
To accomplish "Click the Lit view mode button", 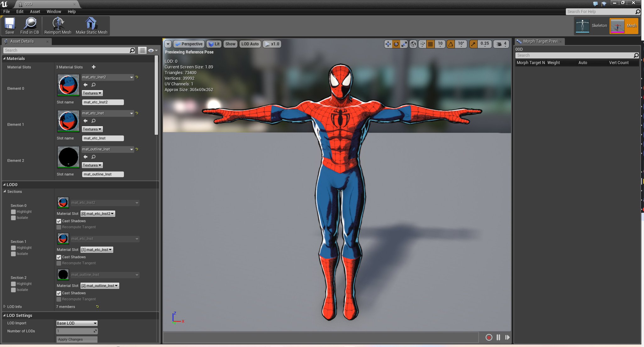I will pyautogui.click(x=214, y=44).
